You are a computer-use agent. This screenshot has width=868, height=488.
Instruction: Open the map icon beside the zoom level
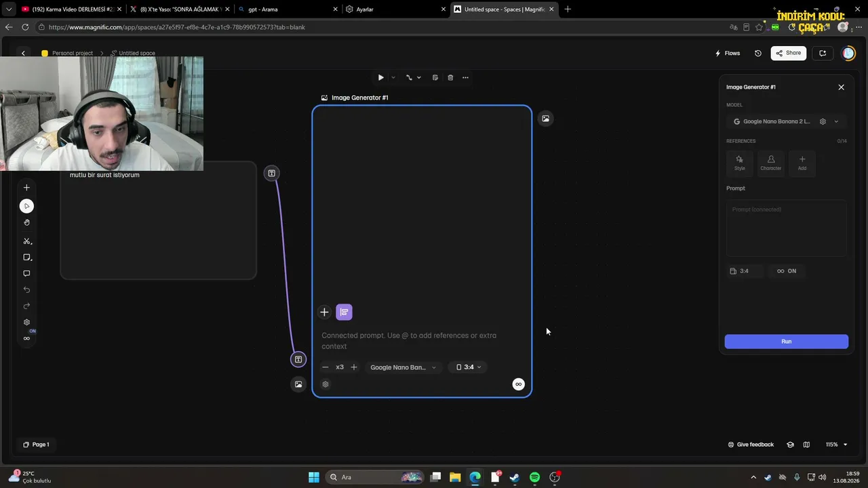click(x=806, y=445)
